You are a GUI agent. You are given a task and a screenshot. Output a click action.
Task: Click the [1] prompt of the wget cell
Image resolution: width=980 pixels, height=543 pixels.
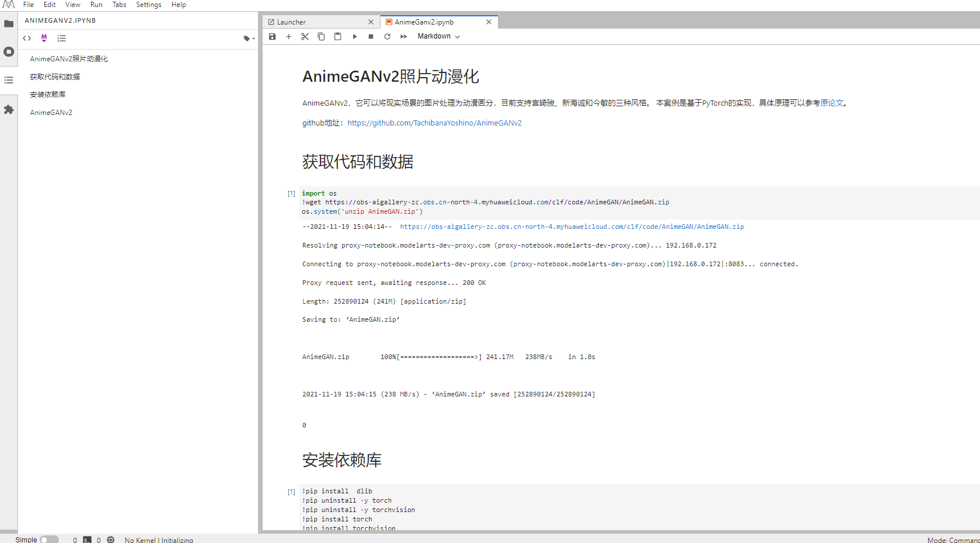click(291, 193)
